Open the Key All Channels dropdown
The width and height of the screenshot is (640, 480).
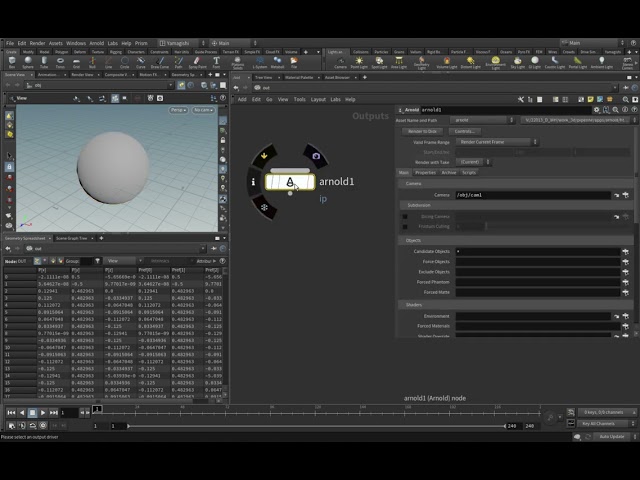click(x=607, y=424)
